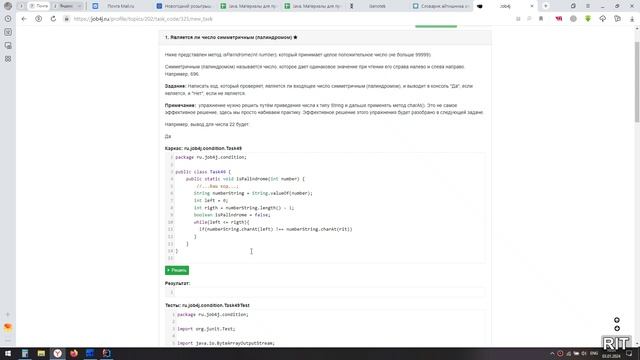Click the site lock security icon
Viewport: 640px width, 360px height.
[67, 19]
